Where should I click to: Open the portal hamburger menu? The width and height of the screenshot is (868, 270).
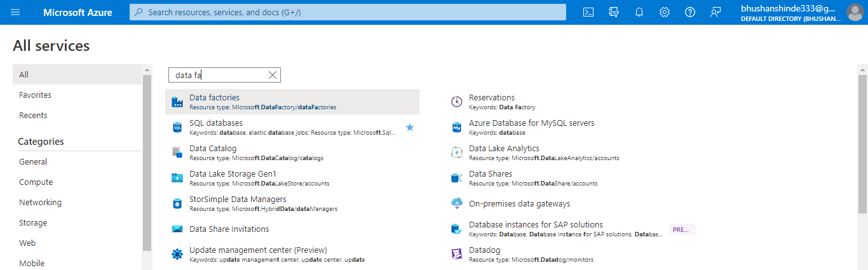pos(15,12)
